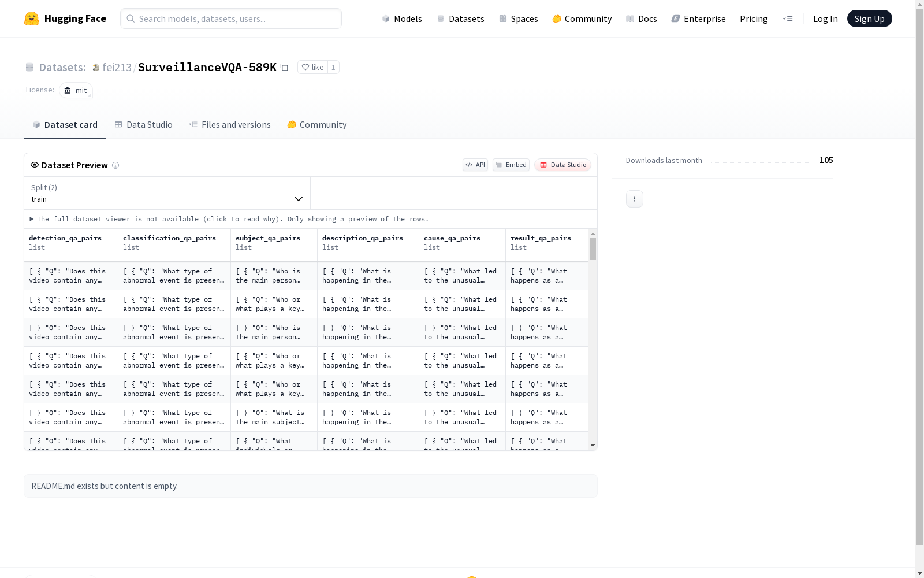Open the Datasets menu item in navbar
The width and height of the screenshot is (924, 578).
460,18
